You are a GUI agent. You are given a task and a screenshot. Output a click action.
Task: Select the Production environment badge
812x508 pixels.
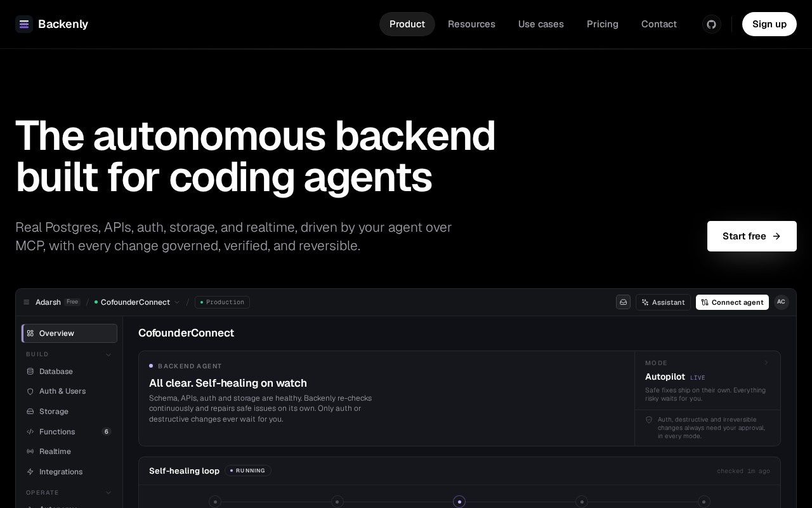[x=222, y=302]
